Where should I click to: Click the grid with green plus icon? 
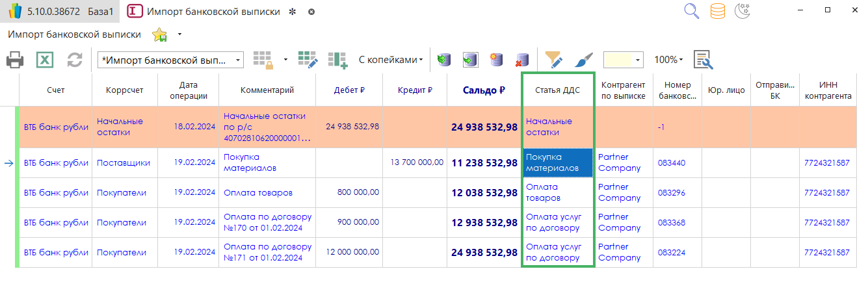point(338,60)
